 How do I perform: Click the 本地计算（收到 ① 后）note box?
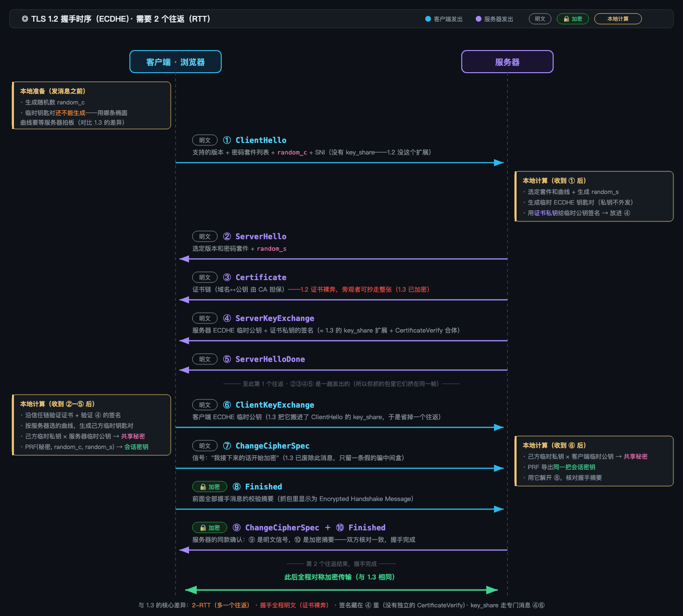[x=594, y=196]
